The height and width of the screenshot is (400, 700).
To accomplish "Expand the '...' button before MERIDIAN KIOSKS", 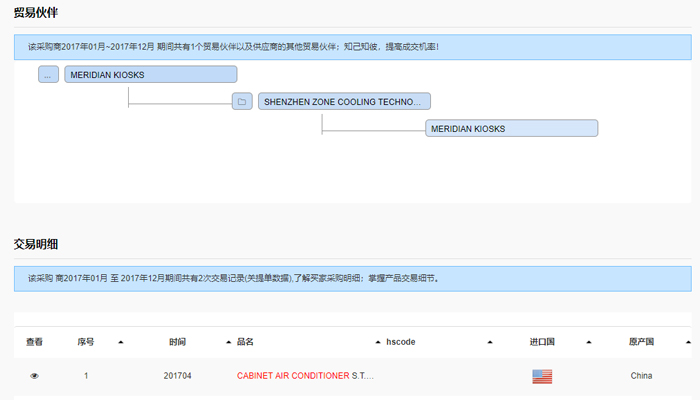I will point(48,74).
